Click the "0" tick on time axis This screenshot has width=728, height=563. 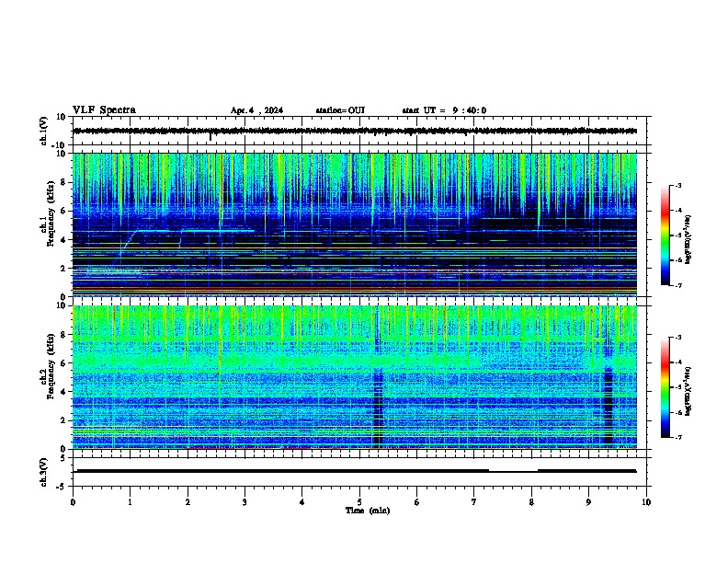(73, 502)
